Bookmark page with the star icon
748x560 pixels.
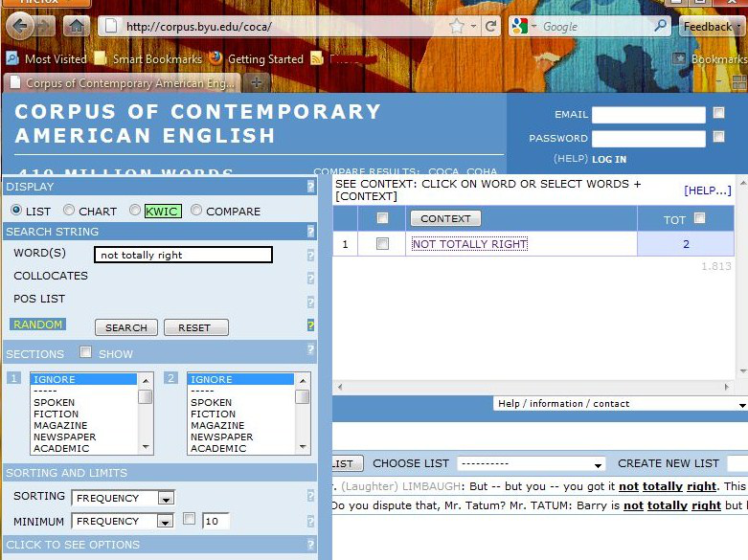[x=457, y=26]
